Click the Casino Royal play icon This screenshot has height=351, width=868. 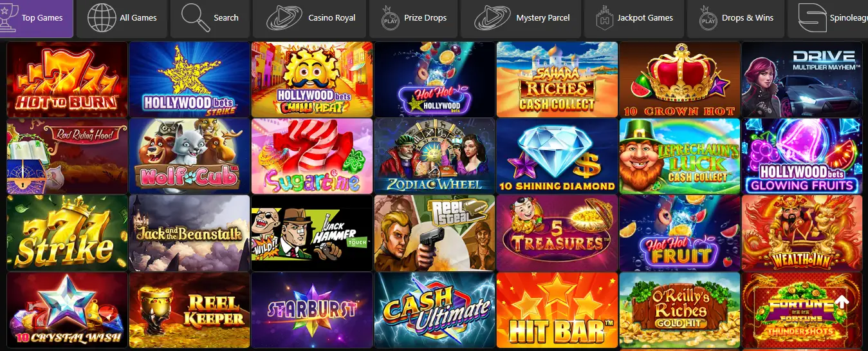click(x=284, y=17)
